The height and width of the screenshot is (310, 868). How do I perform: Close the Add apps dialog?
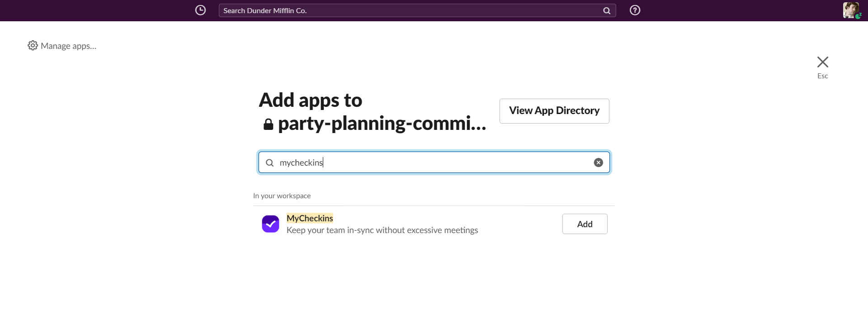[x=822, y=62]
